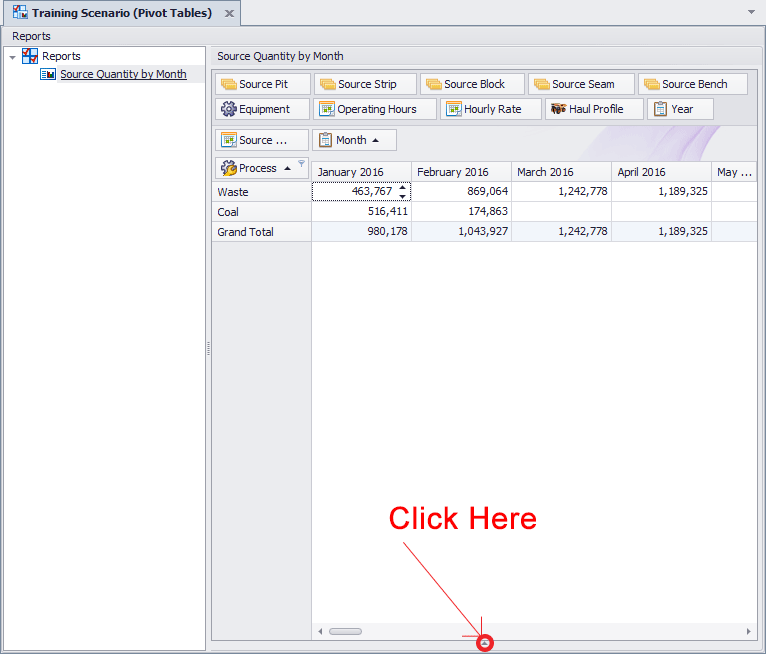Viewport: 766px width, 654px height.
Task: Click the Source Pit field button
Action: coord(263,84)
